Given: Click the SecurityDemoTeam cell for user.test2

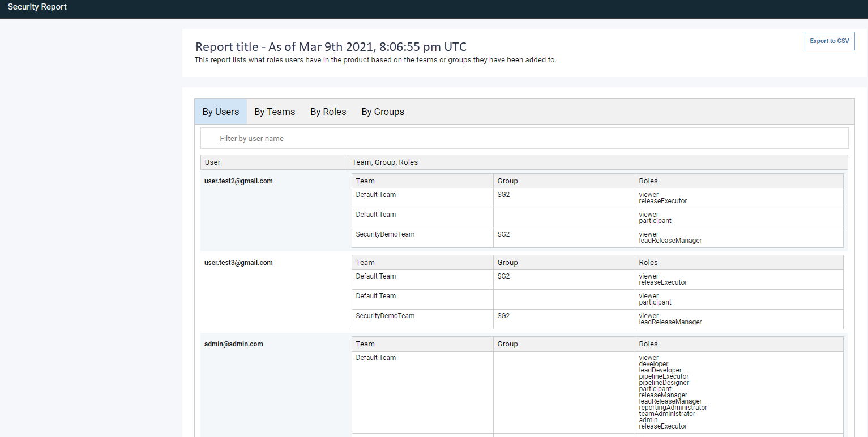Looking at the screenshot, I should point(385,234).
